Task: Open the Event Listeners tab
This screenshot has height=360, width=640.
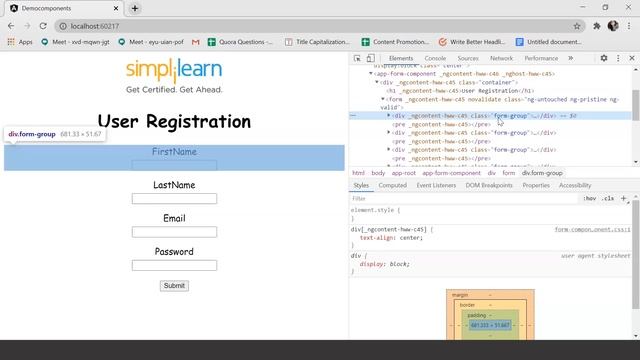Action: point(436,185)
